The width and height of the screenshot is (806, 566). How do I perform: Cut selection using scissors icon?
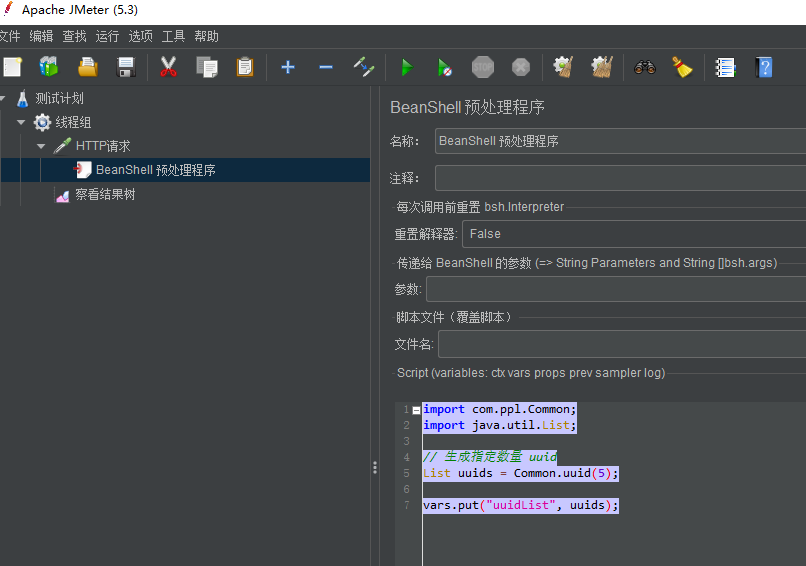[x=168, y=67]
